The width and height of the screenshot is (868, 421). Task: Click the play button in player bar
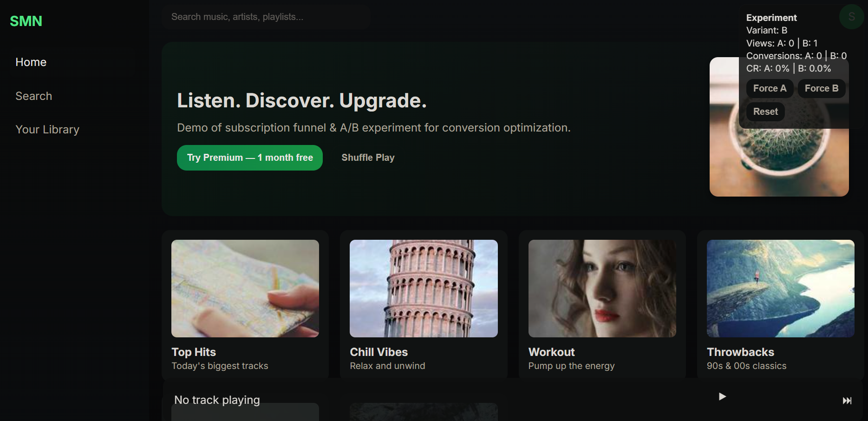[722, 396]
